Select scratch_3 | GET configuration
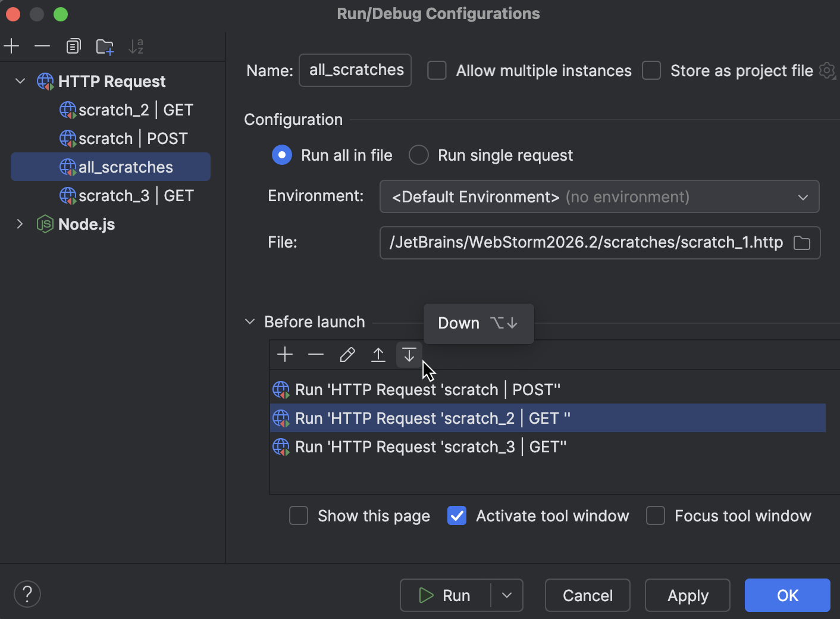The image size is (840, 619). (111, 196)
